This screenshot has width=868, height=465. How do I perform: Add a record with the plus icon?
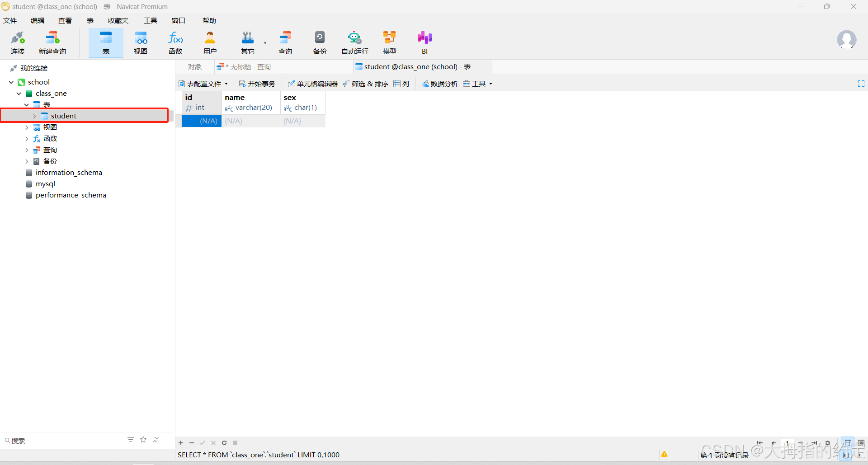pos(181,443)
